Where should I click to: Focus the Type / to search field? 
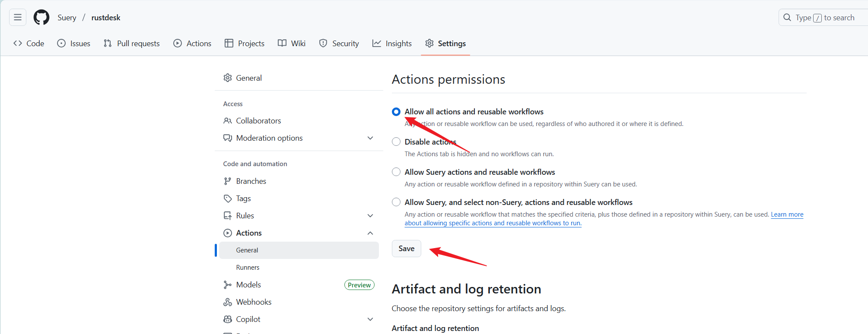pyautogui.click(x=824, y=17)
